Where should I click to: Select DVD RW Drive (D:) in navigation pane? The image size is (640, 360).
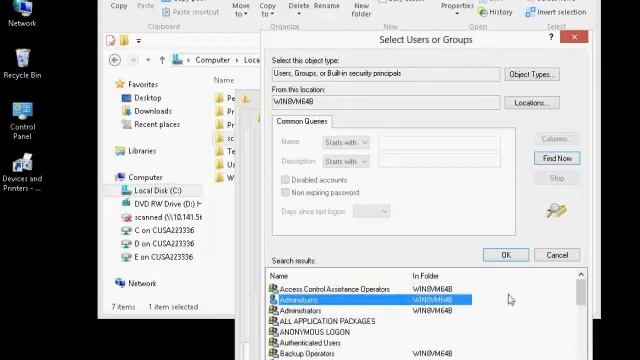tap(162, 204)
